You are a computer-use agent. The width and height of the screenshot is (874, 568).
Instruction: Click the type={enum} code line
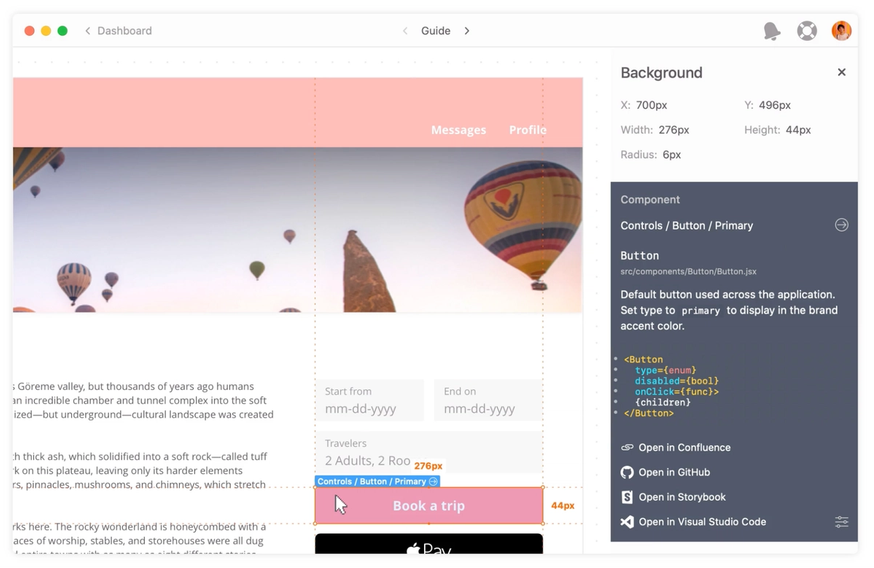coord(666,370)
